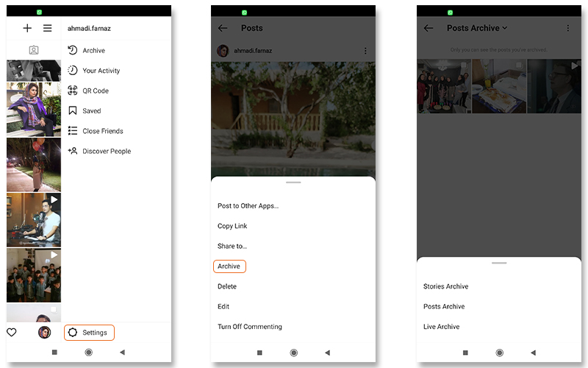Open the profile avatar in bottom bar
Viewport: 588px width, 368px height.
point(44,333)
